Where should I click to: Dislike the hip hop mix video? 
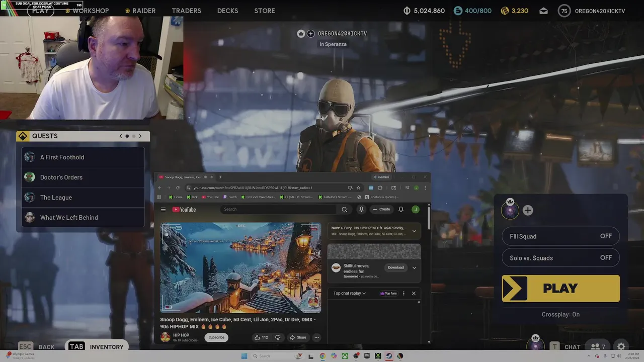click(x=278, y=337)
